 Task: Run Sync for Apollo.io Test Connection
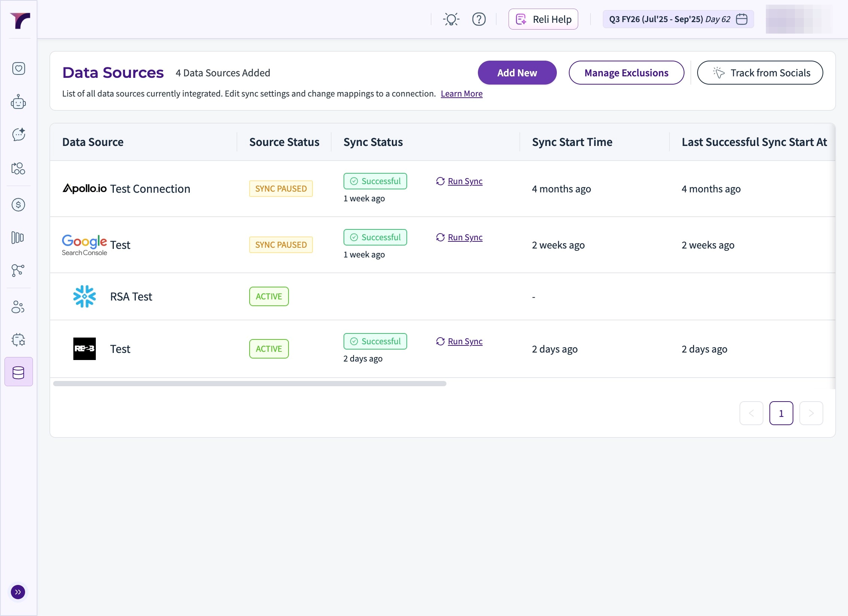point(464,181)
